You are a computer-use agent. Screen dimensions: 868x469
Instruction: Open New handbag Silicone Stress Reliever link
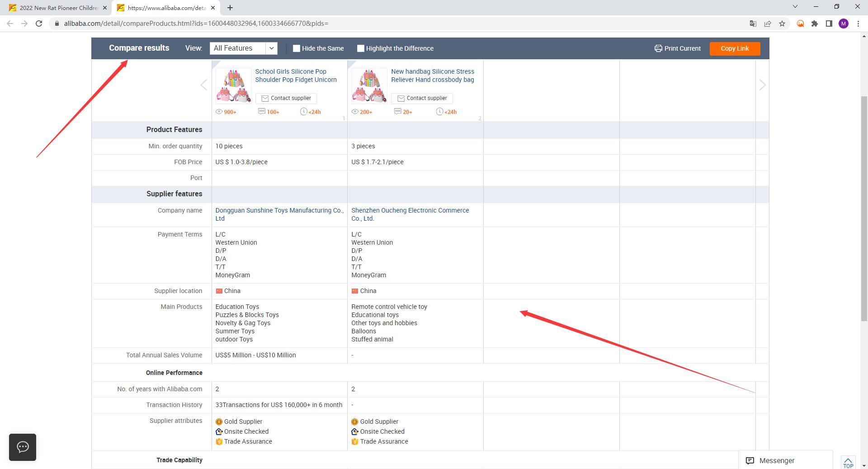click(x=433, y=76)
